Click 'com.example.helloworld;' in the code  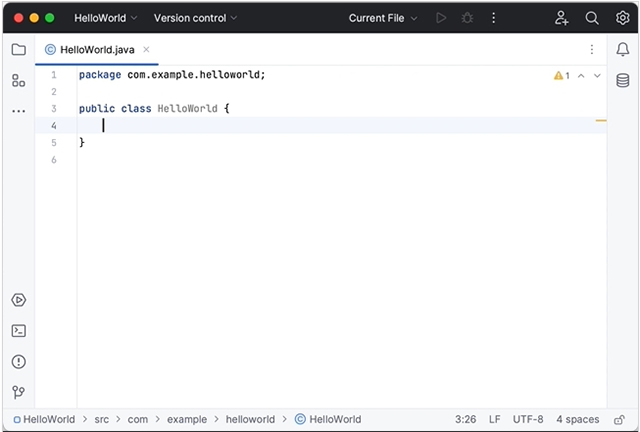pos(196,75)
